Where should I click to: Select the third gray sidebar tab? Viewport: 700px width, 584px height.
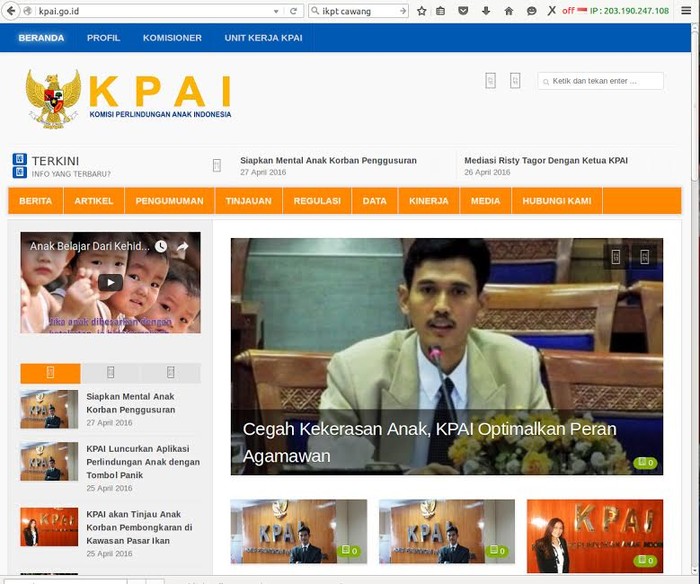(x=171, y=373)
